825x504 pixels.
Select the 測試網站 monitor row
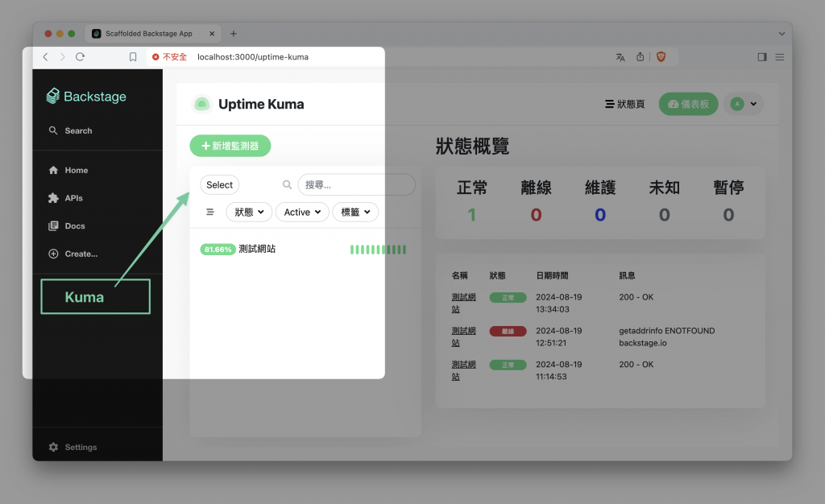pos(304,249)
